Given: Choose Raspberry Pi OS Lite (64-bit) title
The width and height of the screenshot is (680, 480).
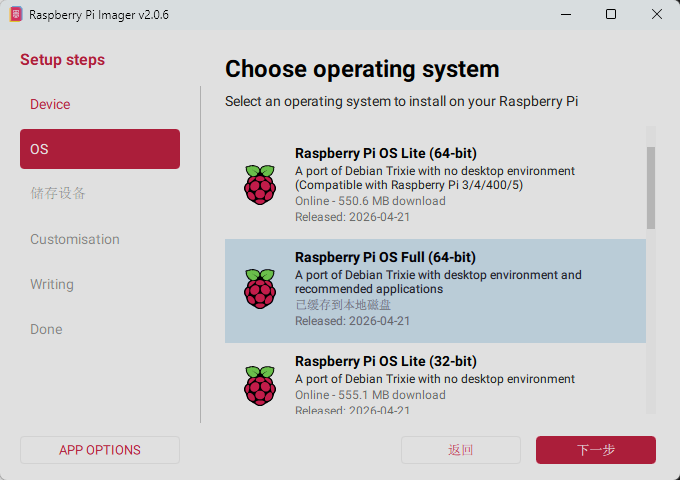Looking at the screenshot, I should click(386, 153).
